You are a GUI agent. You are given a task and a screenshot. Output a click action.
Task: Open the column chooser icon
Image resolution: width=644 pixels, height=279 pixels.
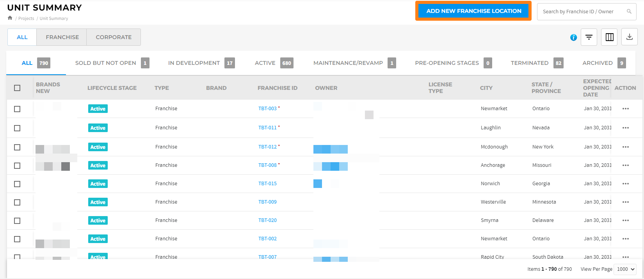(x=609, y=37)
